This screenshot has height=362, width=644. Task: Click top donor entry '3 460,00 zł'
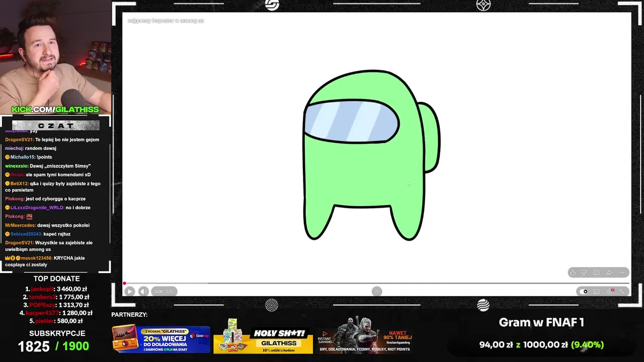tap(56, 289)
